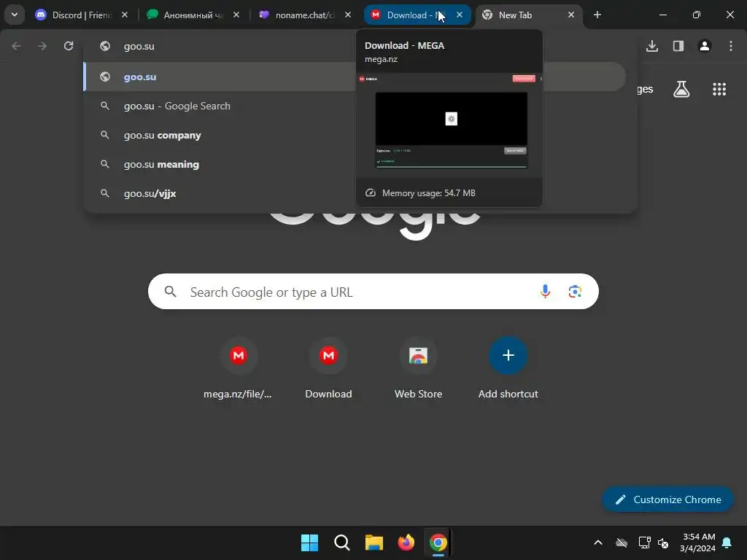
Task: Go back using the back arrow
Action: pyautogui.click(x=16, y=46)
